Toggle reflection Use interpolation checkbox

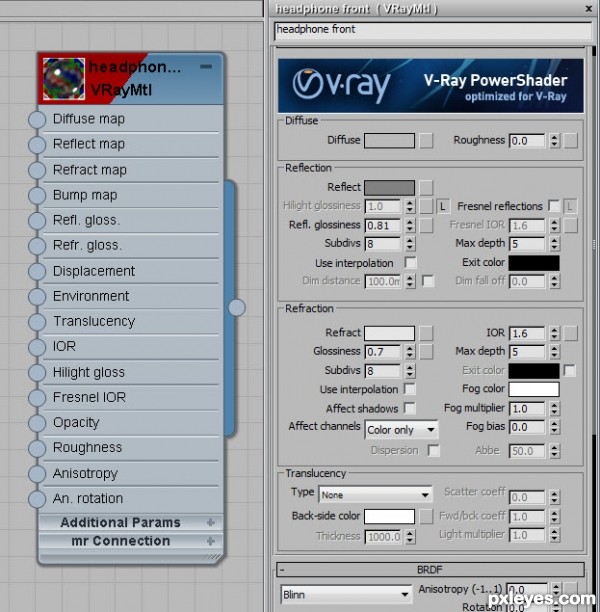[411, 263]
